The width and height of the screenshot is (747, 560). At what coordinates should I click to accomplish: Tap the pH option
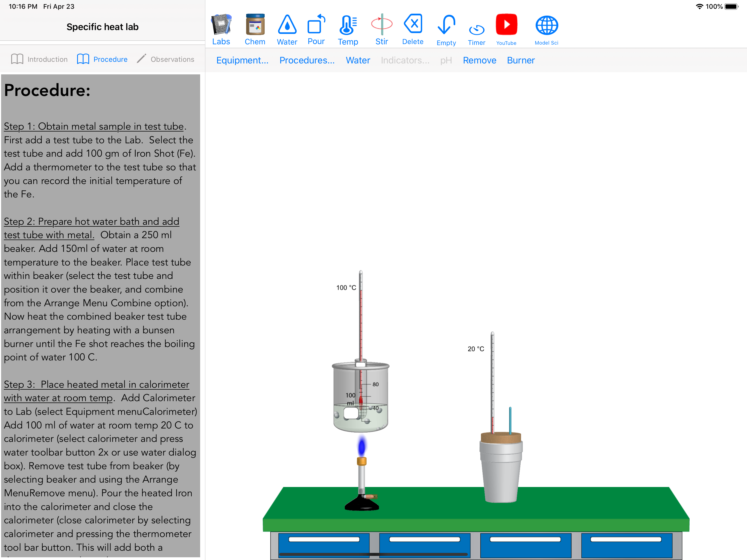coord(446,60)
